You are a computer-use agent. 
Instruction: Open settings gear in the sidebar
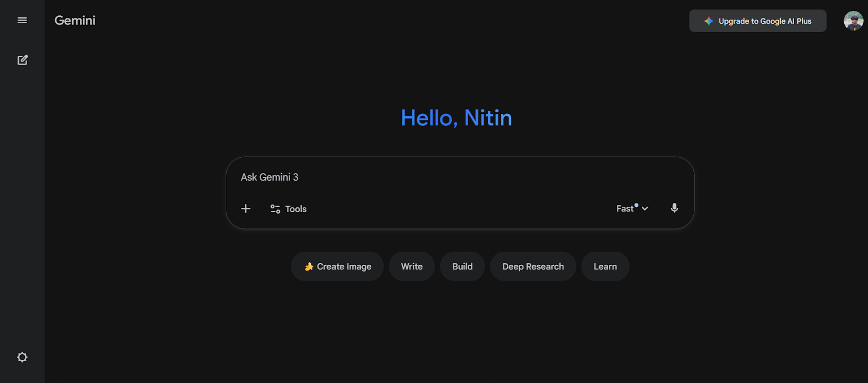coord(22,357)
